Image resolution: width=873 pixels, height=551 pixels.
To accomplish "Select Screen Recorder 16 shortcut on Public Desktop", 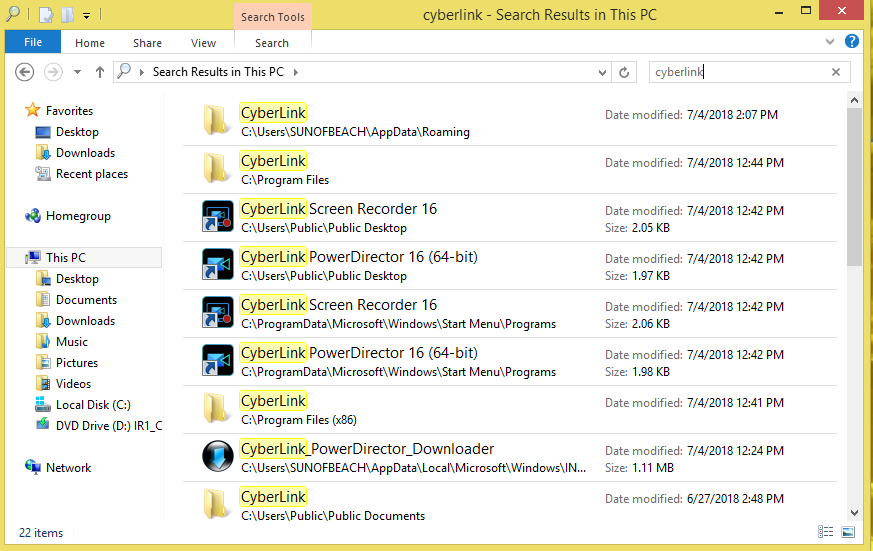I will coord(509,218).
